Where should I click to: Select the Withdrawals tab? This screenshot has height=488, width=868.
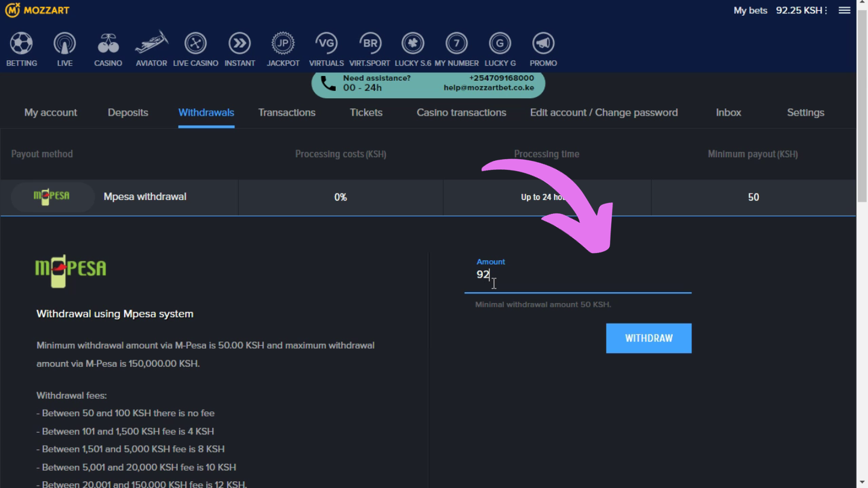tap(206, 113)
